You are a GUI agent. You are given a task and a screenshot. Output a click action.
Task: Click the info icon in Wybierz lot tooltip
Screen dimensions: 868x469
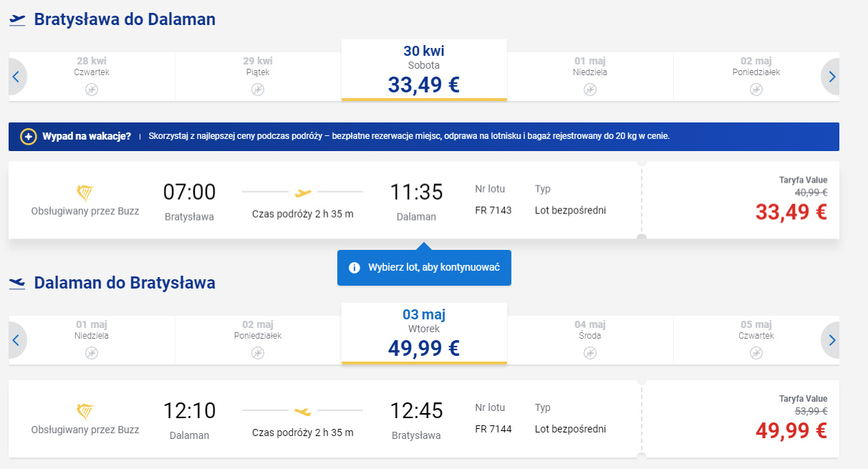click(x=354, y=268)
